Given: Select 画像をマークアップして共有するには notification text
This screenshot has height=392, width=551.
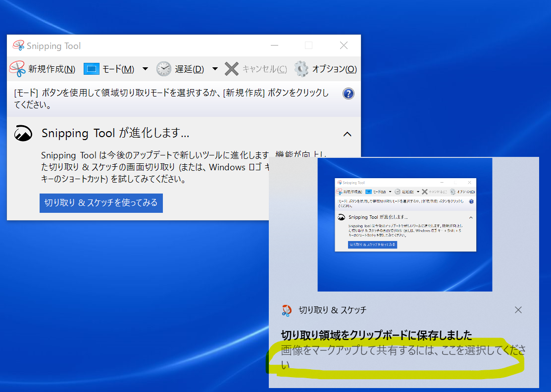Looking at the screenshot, I should pos(403,357).
